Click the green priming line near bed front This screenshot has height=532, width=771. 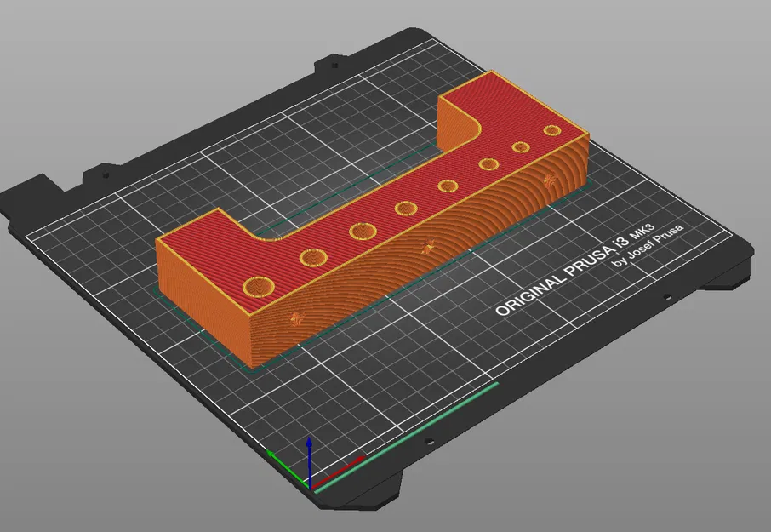tap(406, 438)
